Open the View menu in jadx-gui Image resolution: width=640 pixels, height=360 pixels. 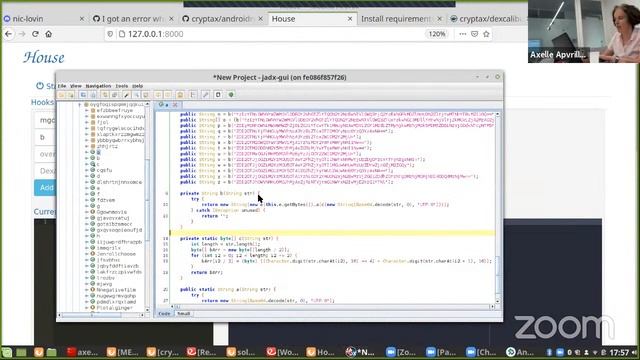[76, 86]
